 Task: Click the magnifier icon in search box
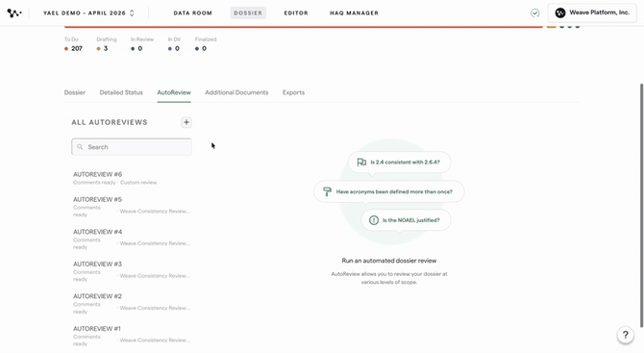point(80,147)
